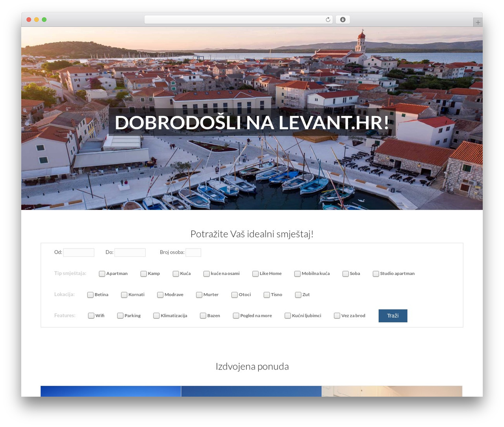Check the Mobilna kuća option

tap(298, 274)
